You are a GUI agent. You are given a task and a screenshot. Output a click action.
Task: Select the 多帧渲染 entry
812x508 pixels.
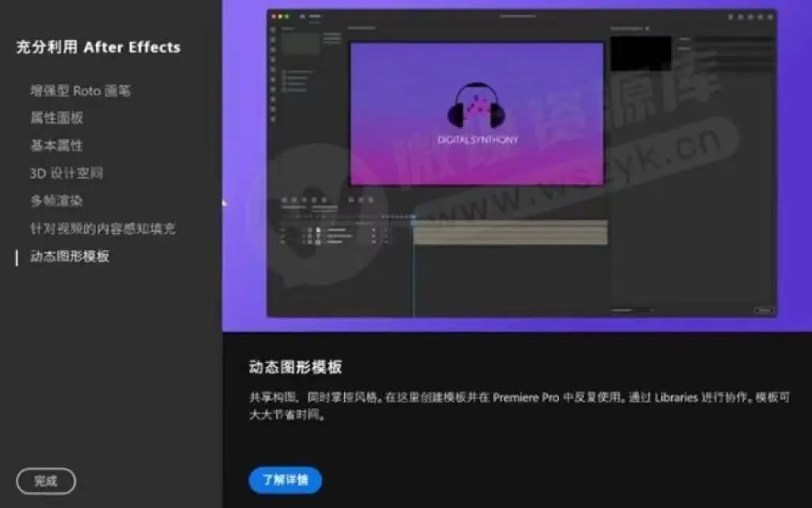click(56, 201)
